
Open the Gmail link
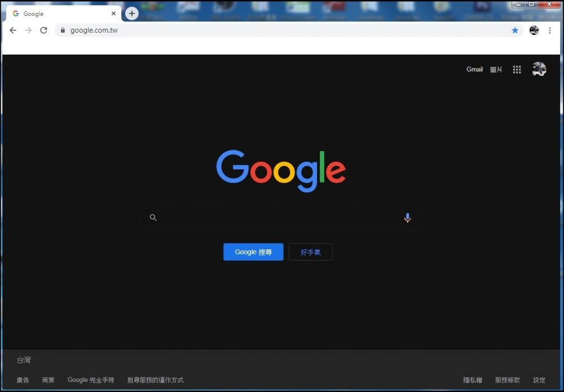coord(474,69)
